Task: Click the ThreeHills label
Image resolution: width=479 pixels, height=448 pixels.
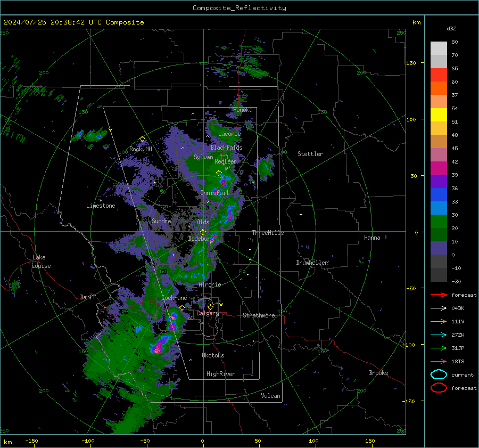Action: [268, 233]
